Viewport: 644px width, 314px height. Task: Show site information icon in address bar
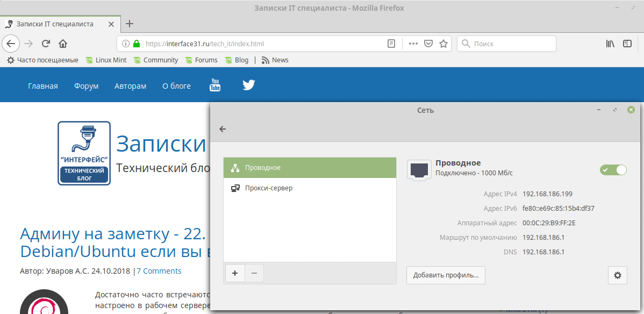click(126, 44)
